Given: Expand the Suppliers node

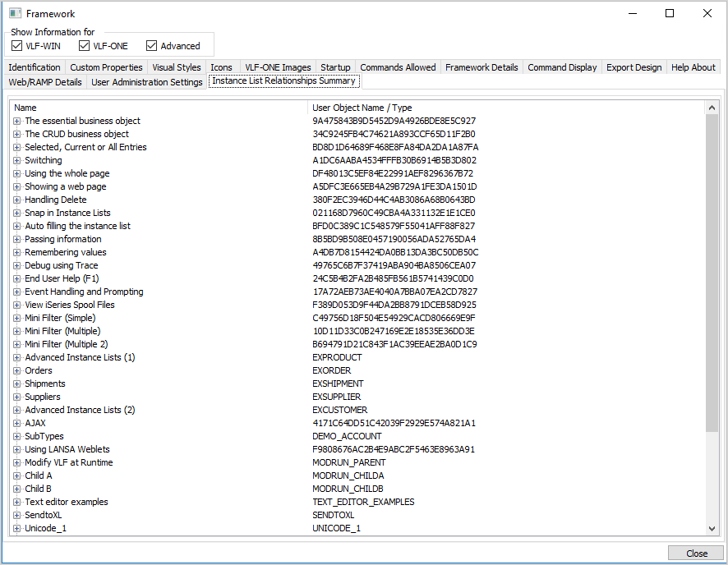Looking at the screenshot, I should [x=17, y=397].
